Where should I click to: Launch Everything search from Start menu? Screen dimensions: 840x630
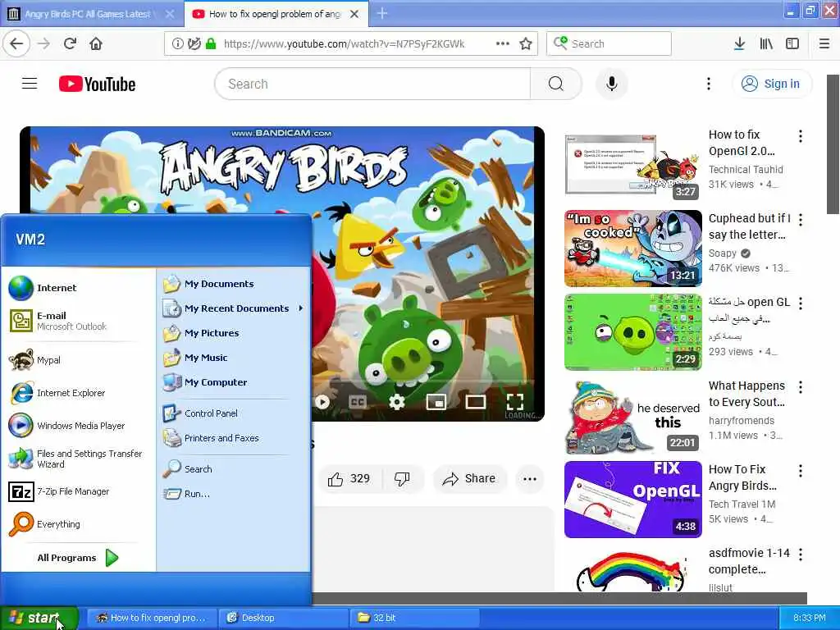click(x=78, y=524)
